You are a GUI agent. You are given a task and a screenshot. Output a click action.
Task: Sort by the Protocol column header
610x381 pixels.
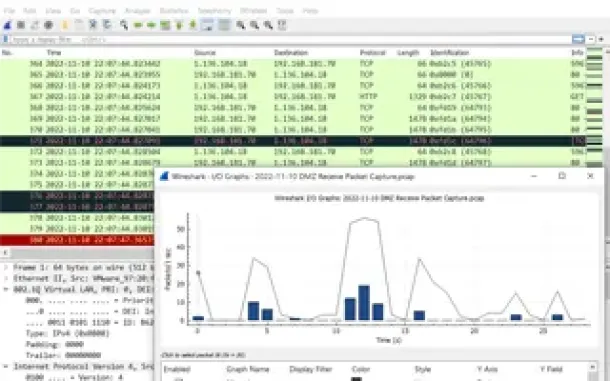[372, 53]
